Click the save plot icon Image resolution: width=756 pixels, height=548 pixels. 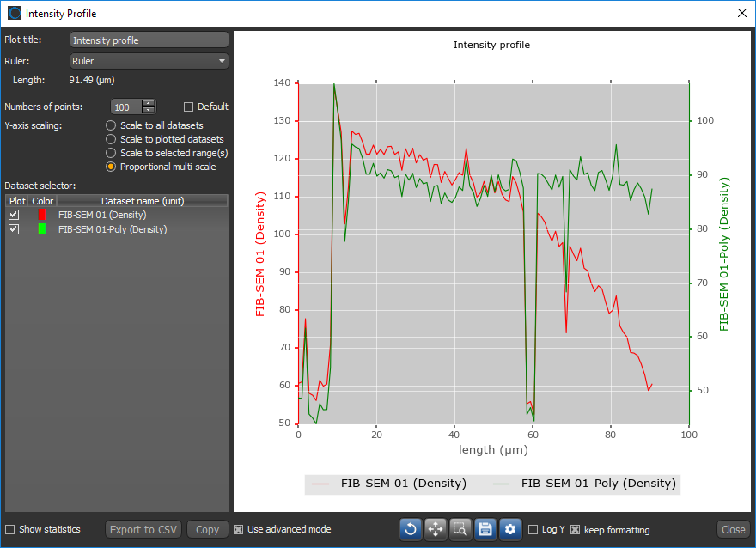(485, 529)
